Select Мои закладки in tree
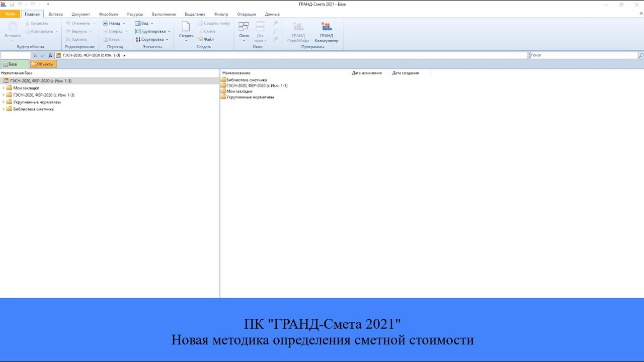 [26, 88]
